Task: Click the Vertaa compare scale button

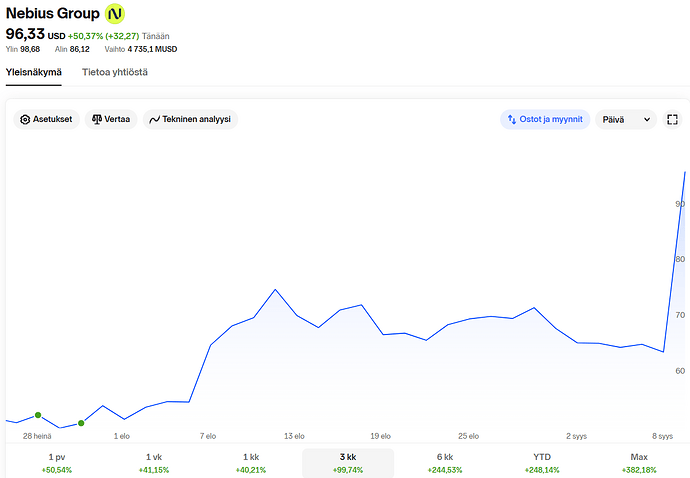Action: point(110,119)
